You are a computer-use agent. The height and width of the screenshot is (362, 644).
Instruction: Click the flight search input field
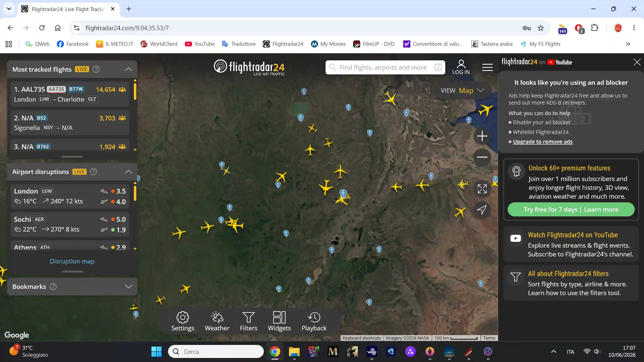[385, 67]
